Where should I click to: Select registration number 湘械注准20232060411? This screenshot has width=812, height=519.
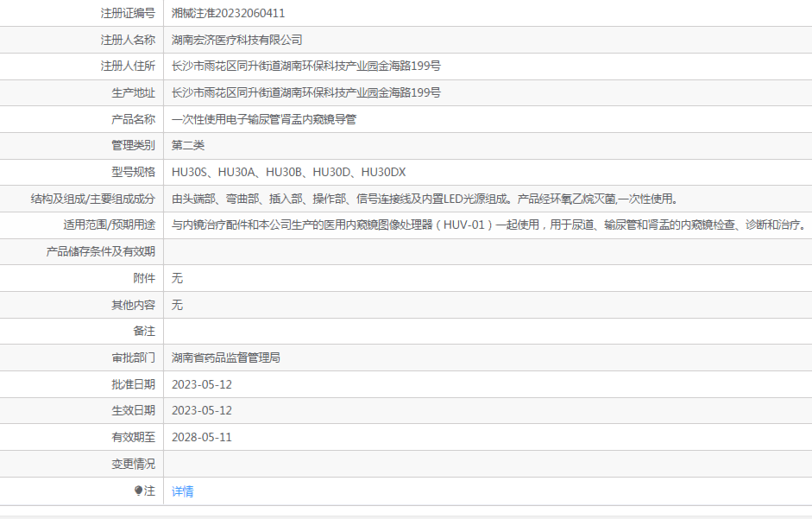pos(229,14)
